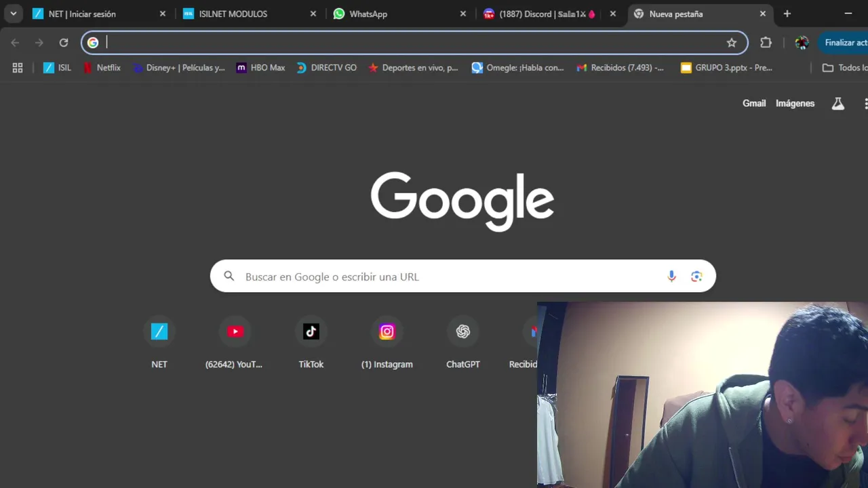
Task: Open the TikTok shortcut tile
Action: click(x=311, y=342)
